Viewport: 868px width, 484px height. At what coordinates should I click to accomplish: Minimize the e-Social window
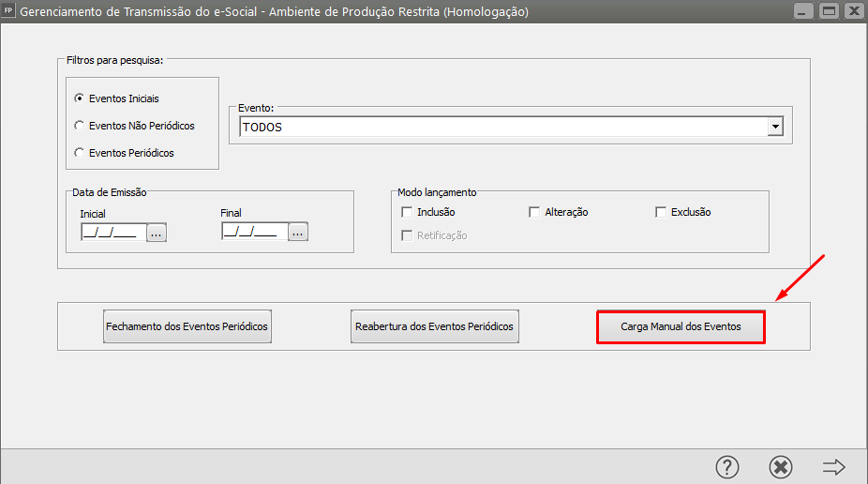[x=804, y=11]
